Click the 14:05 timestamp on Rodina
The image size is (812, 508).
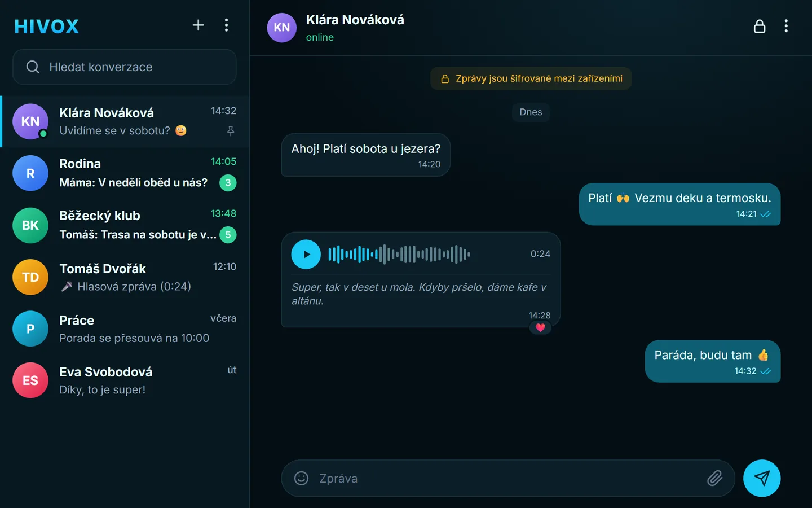[223, 161]
